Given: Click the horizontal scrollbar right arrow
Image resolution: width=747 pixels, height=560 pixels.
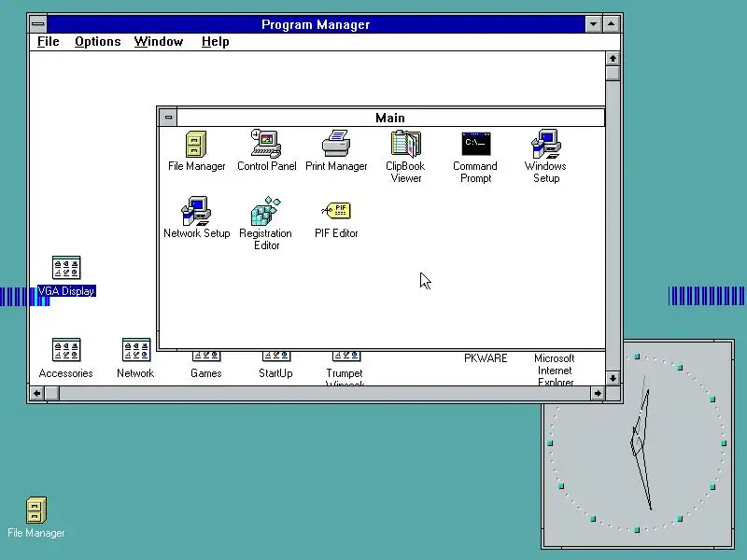Looking at the screenshot, I should (x=598, y=393).
